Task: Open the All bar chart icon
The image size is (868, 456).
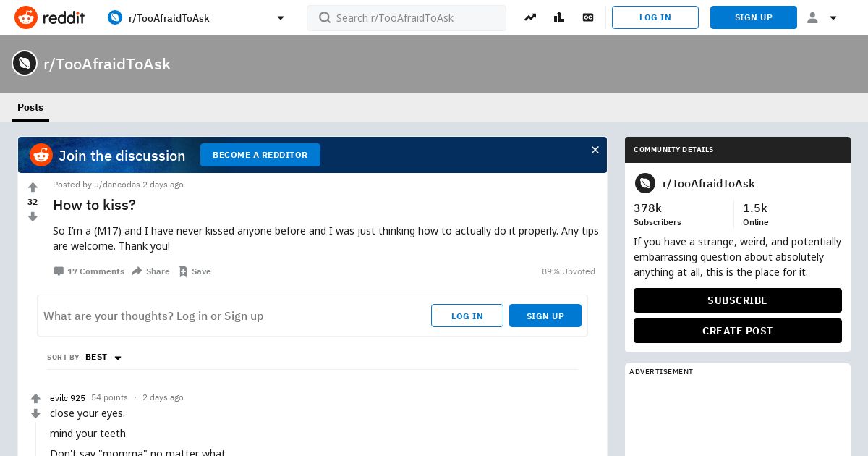Action: 559,17
